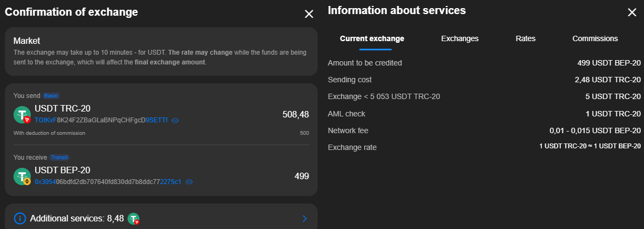The height and width of the screenshot is (229, 644).
Task: Expand Additional services with the chevron arrow
Action: point(304,219)
